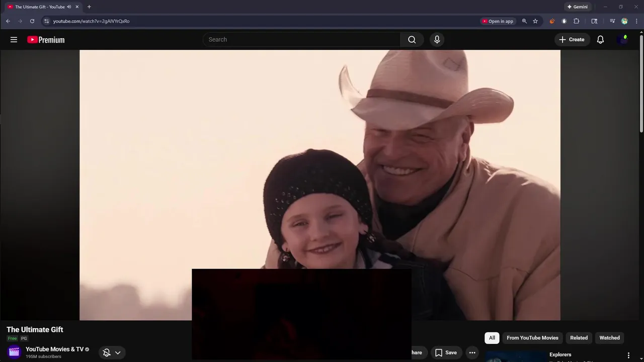The height and width of the screenshot is (362, 644).
Task: Select the Related filter chip
Action: coord(579,338)
